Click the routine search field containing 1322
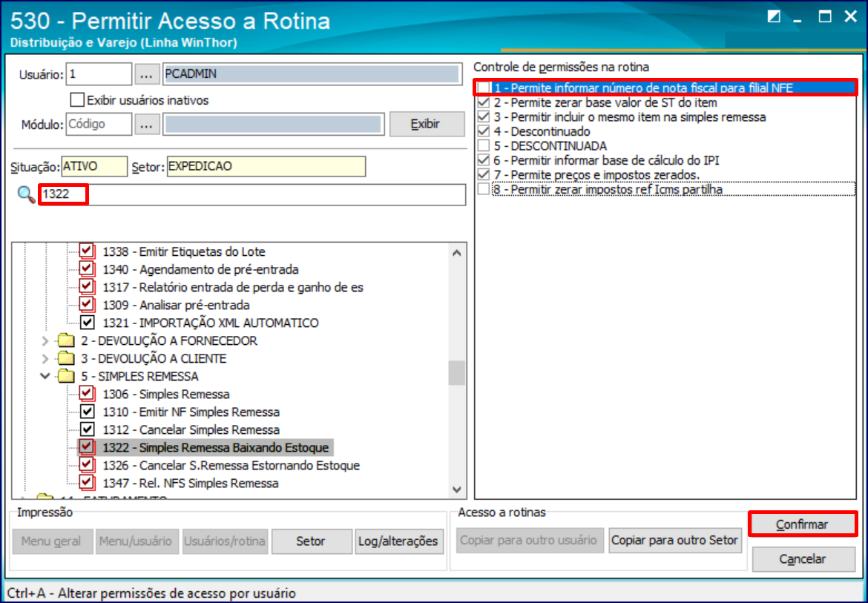 pos(252,195)
